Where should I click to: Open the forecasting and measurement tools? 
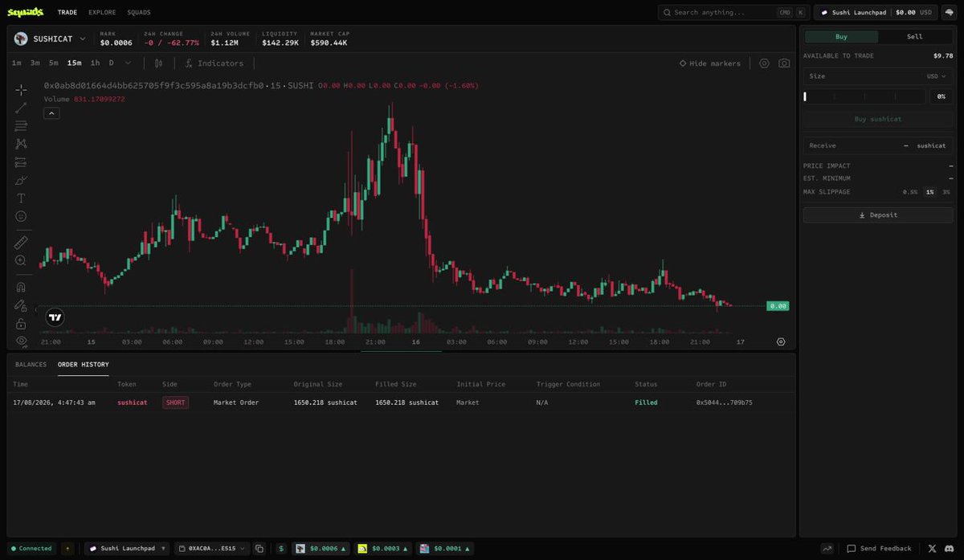click(x=21, y=161)
